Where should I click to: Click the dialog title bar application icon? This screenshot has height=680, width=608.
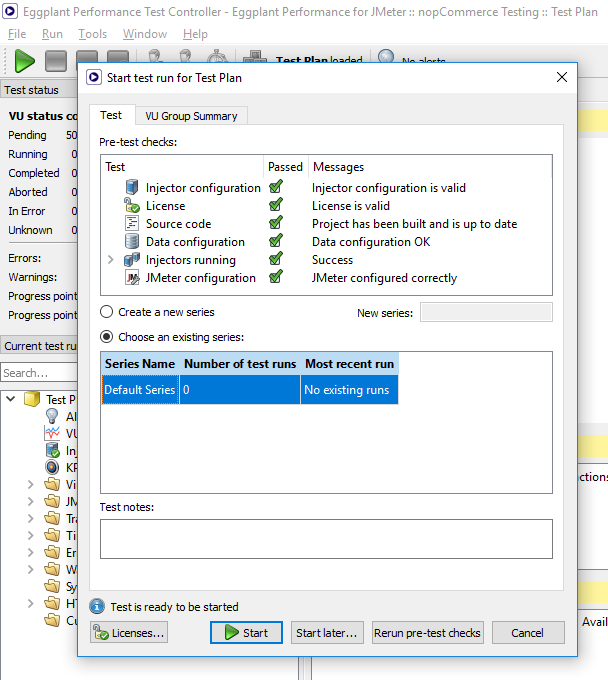click(x=94, y=78)
